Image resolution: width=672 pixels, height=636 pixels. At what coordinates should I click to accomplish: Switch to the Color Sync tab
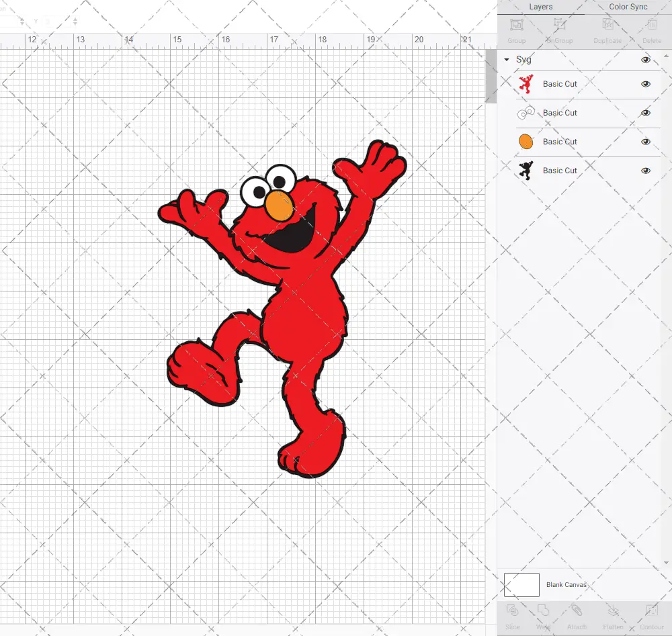coord(628,7)
